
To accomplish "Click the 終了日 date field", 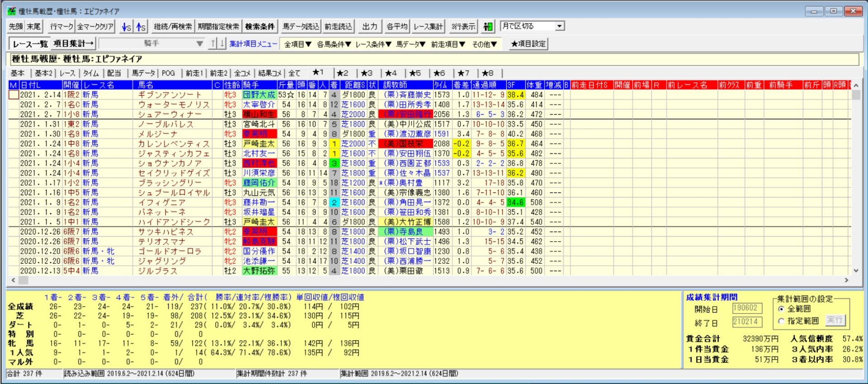I will click(747, 322).
